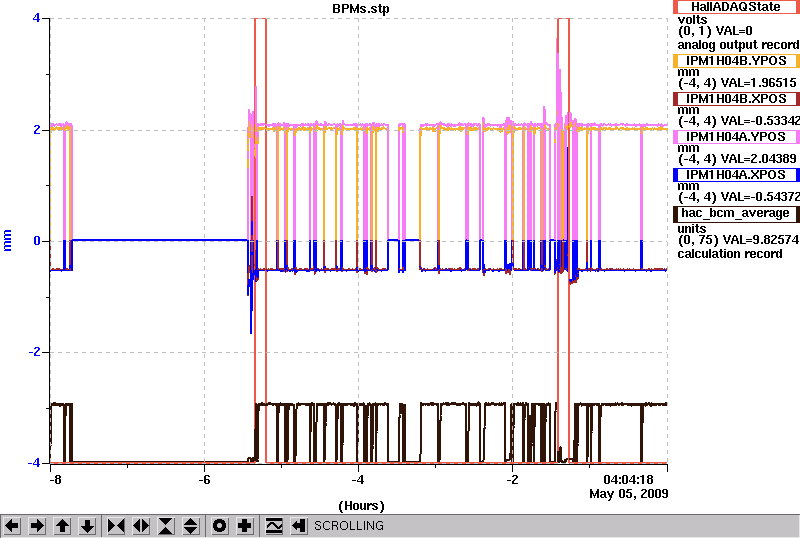Click the rotated blue 'mm' y-axis label
Image resolution: width=800 pixels, height=538 pixels.
click(7, 240)
